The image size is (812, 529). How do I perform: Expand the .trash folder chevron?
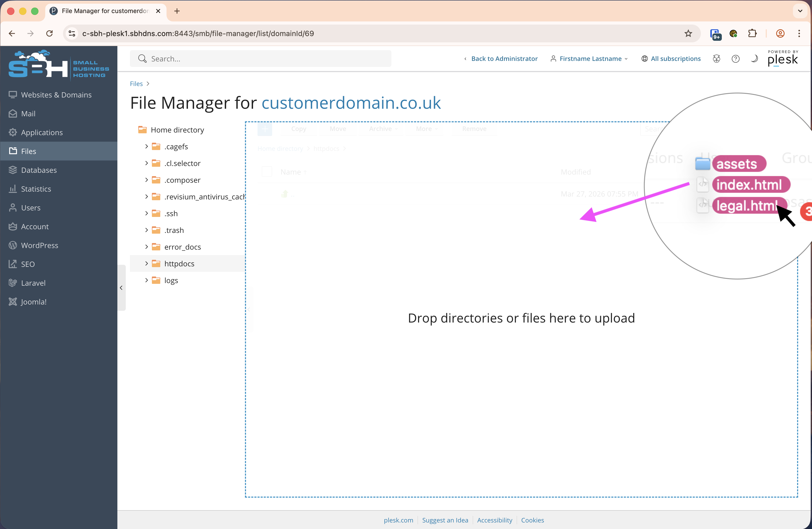(x=146, y=230)
